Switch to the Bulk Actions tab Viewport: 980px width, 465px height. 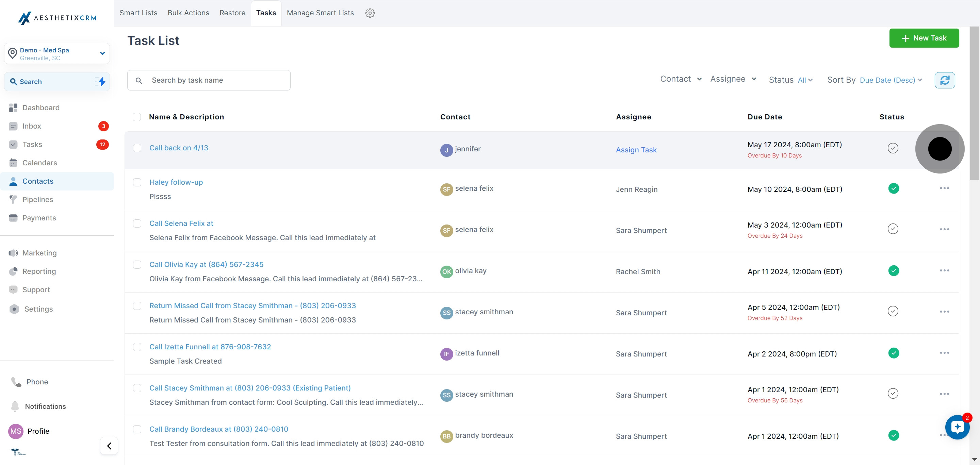[x=188, y=13]
